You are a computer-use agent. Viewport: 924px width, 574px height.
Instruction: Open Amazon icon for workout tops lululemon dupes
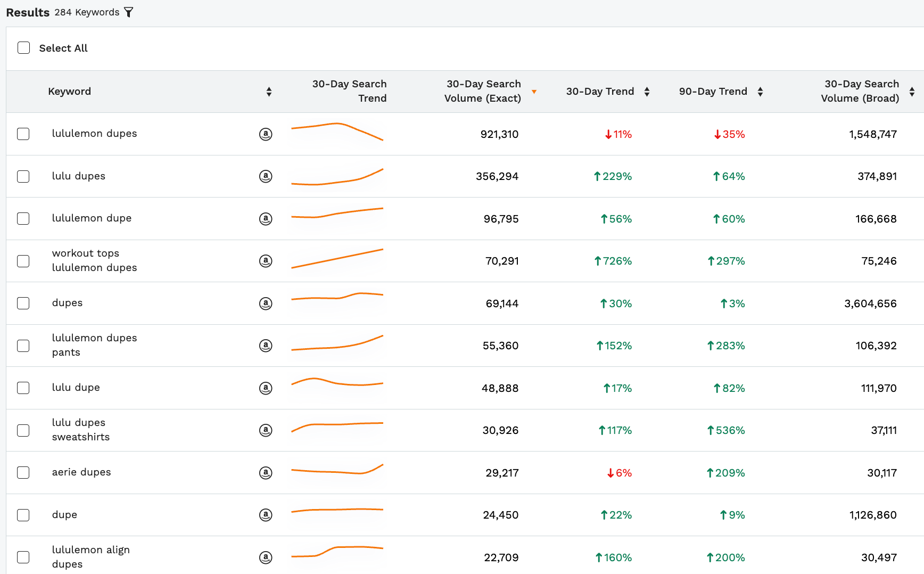(x=266, y=261)
